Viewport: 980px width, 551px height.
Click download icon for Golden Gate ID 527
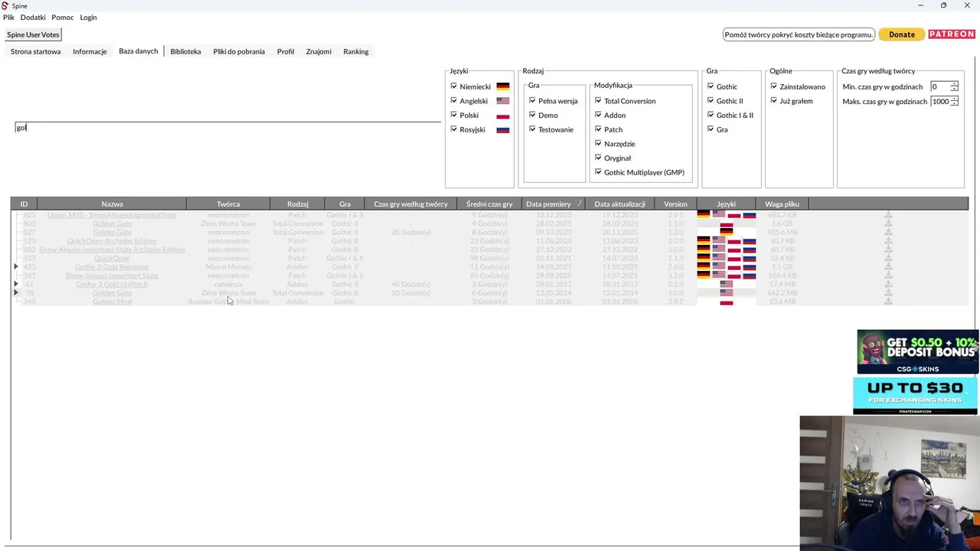[x=888, y=232]
